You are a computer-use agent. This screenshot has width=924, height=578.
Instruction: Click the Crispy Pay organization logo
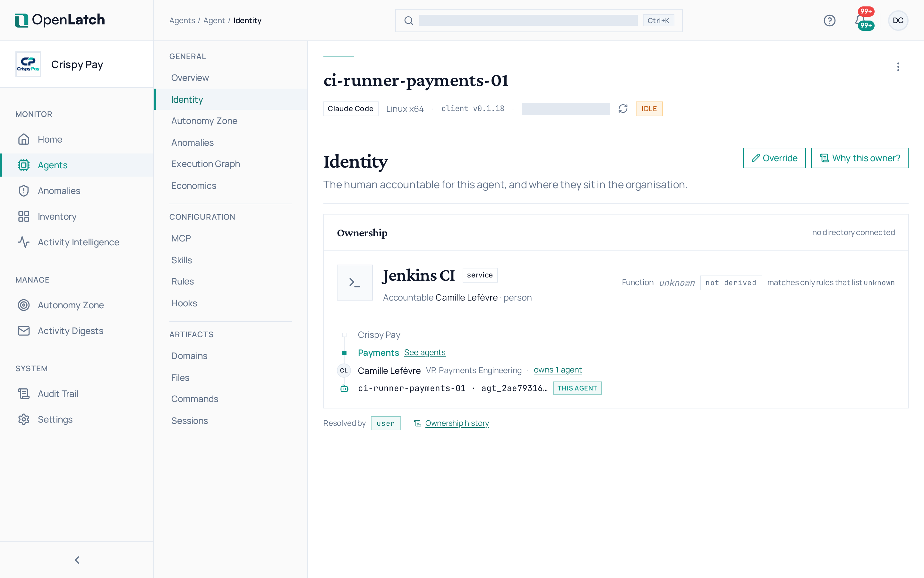point(28,64)
